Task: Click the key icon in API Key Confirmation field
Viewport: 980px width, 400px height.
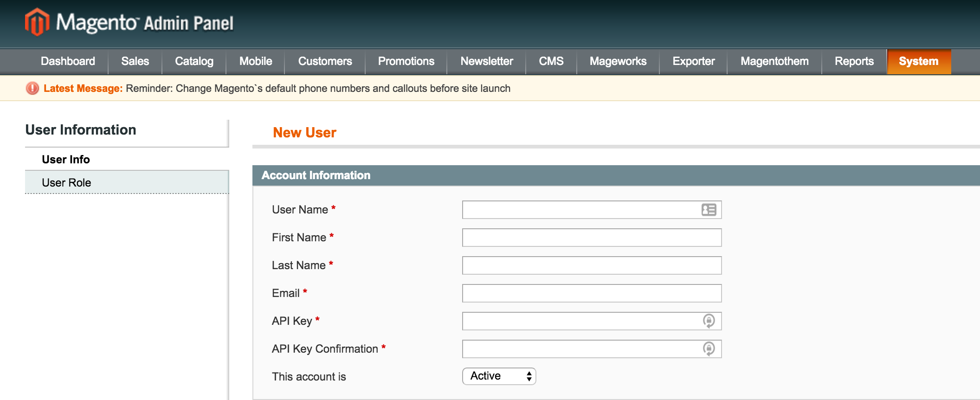Action: [x=709, y=348]
